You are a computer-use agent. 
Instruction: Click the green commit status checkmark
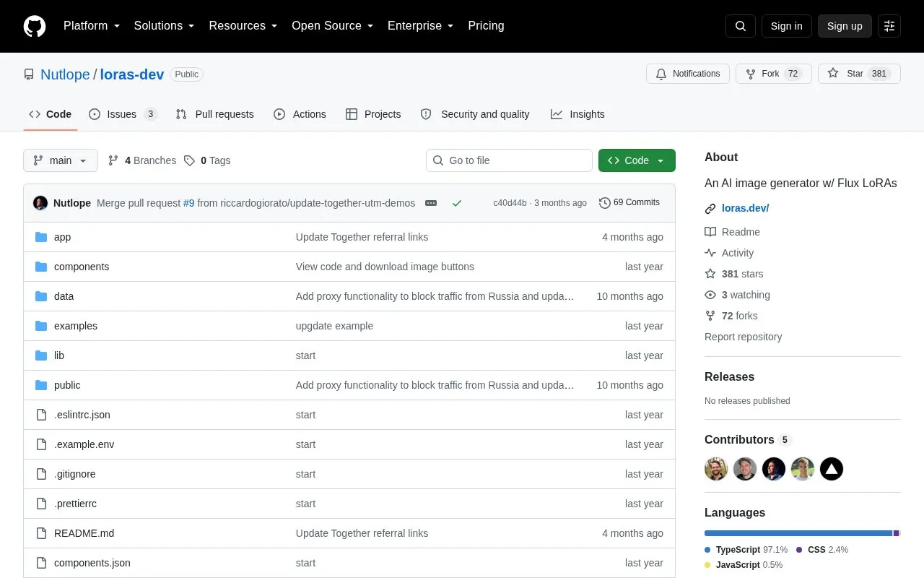click(457, 203)
